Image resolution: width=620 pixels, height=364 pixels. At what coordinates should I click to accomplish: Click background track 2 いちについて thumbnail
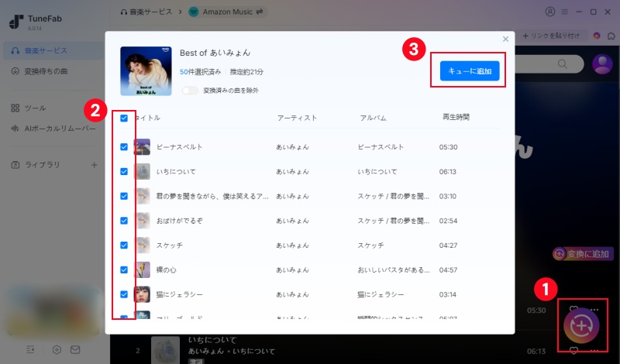click(x=166, y=350)
